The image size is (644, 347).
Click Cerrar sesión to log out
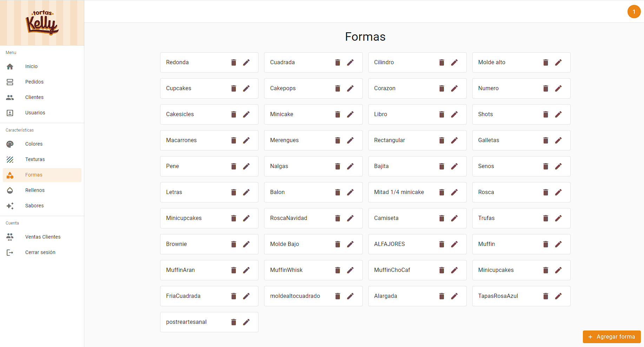pyautogui.click(x=40, y=252)
